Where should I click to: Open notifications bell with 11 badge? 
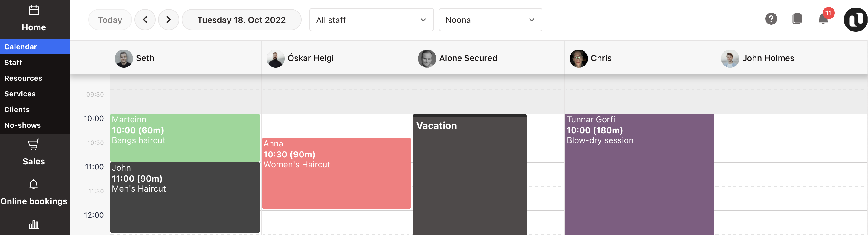[823, 19]
